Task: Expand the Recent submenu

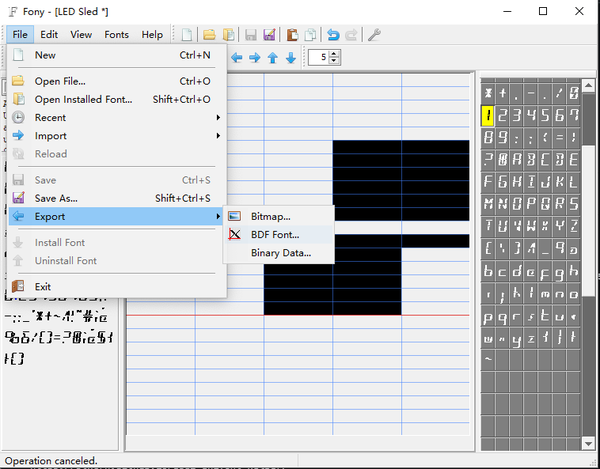Action: tap(117, 117)
